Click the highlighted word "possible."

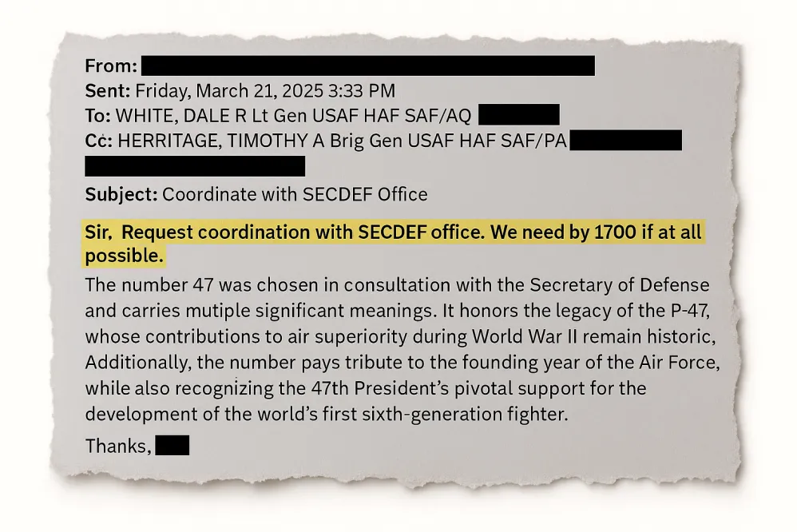click(x=125, y=256)
